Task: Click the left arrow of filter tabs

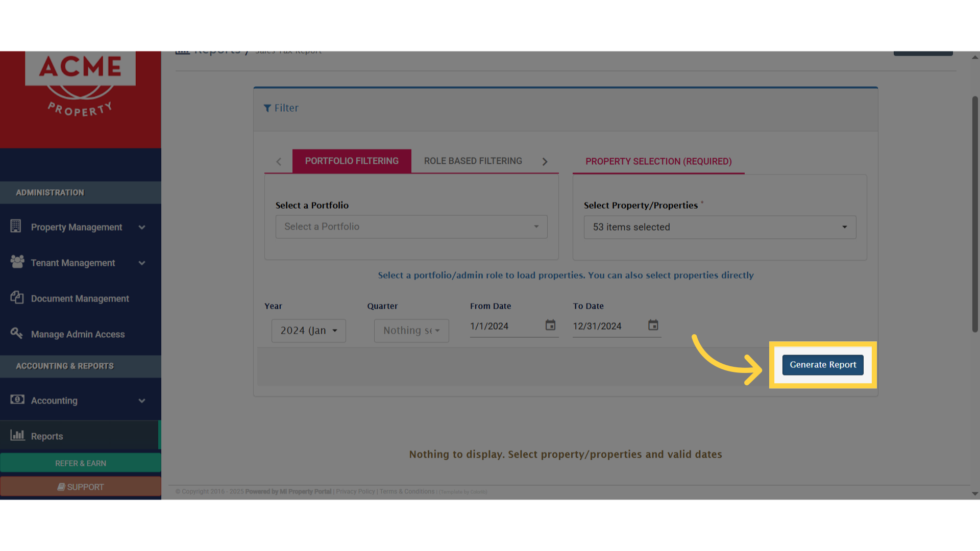Action: click(x=279, y=162)
